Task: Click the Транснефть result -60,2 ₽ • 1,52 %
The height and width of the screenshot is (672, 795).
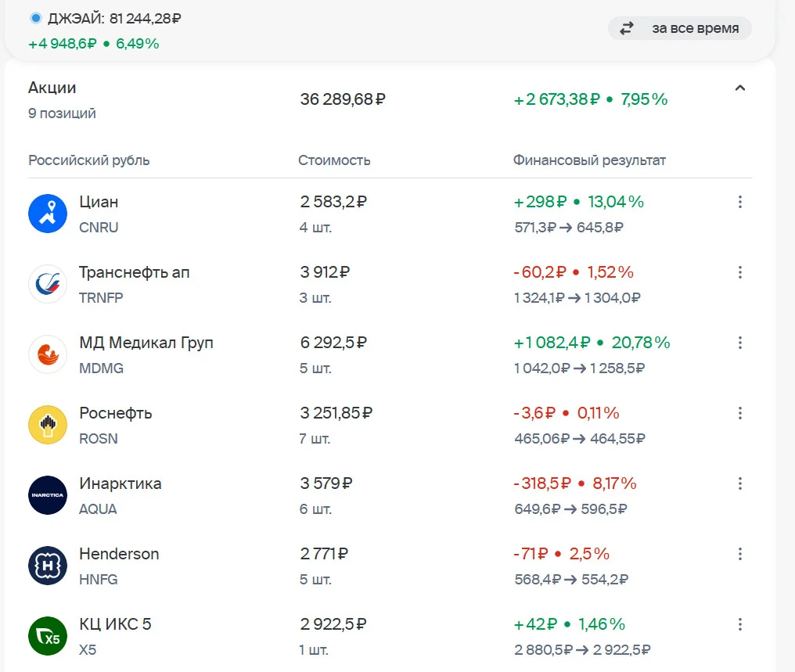Action: tap(574, 272)
